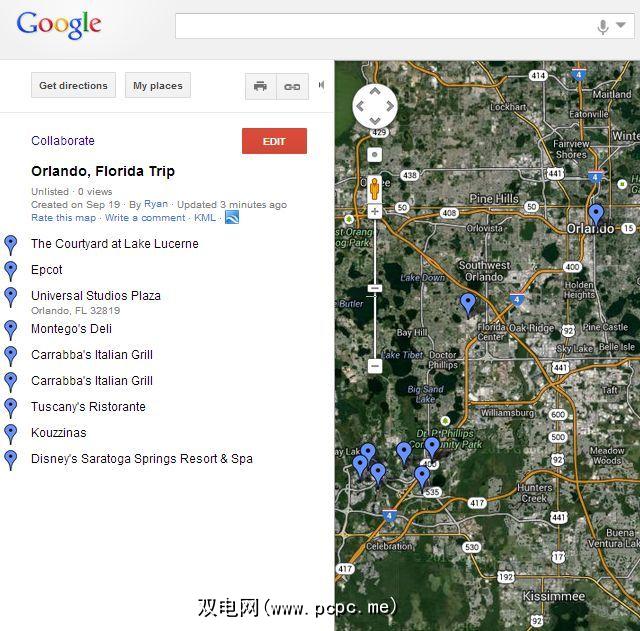Screen dimensions: 640x631
Task: Open the Collaborate link
Action: click(x=63, y=141)
